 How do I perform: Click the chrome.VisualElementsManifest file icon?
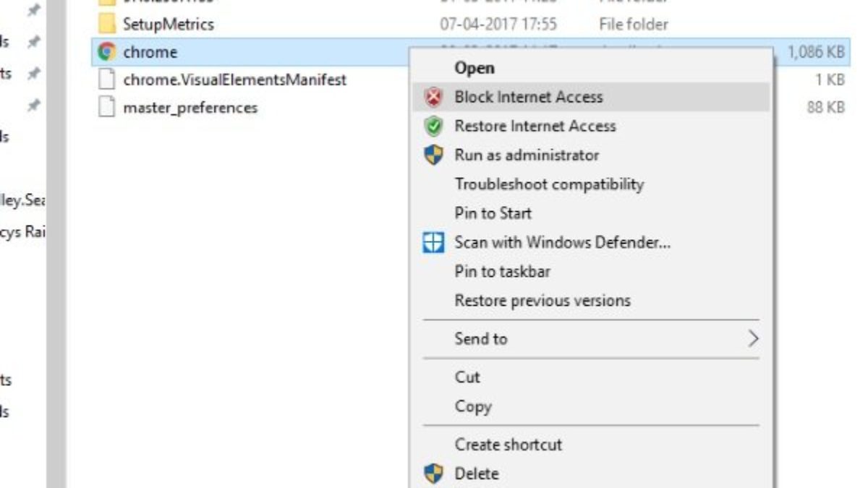[107, 80]
